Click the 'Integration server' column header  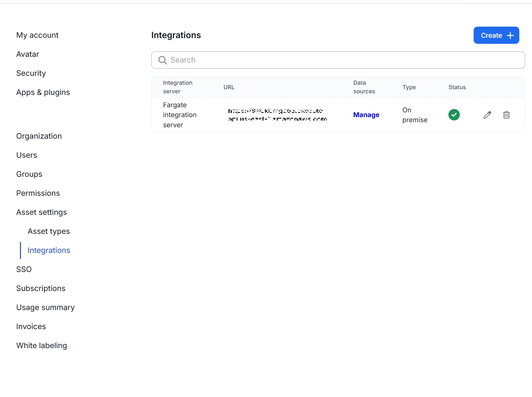click(178, 87)
